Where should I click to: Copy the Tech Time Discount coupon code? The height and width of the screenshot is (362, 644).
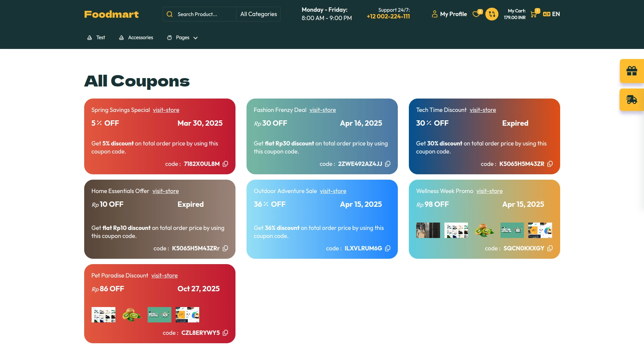550,164
